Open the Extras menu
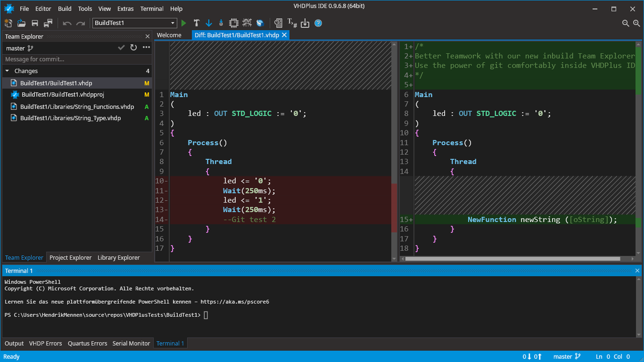Screen dimensions: 644x362 point(126,9)
